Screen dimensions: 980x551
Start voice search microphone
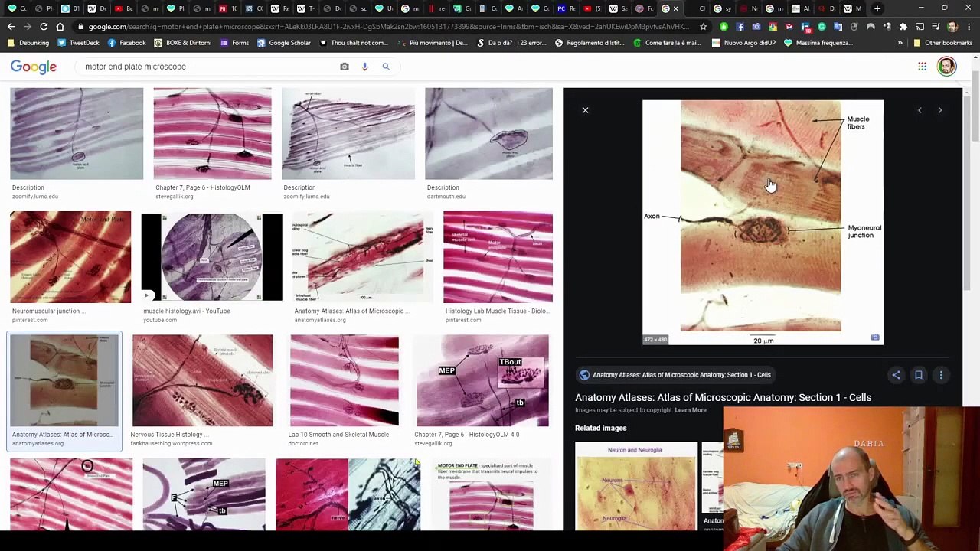coord(365,67)
